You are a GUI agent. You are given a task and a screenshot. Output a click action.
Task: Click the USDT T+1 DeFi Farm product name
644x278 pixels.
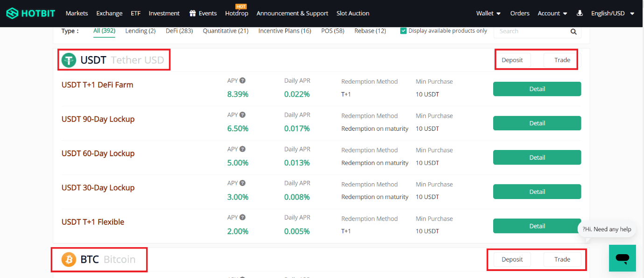pyautogui.click(x=97, y=85)
